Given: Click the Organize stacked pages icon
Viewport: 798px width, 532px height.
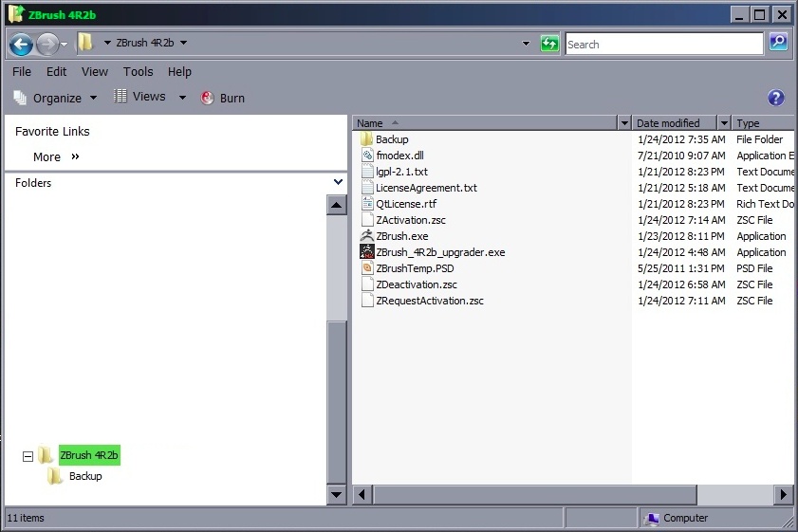Looking at the screenshot, I should point(20,98).
